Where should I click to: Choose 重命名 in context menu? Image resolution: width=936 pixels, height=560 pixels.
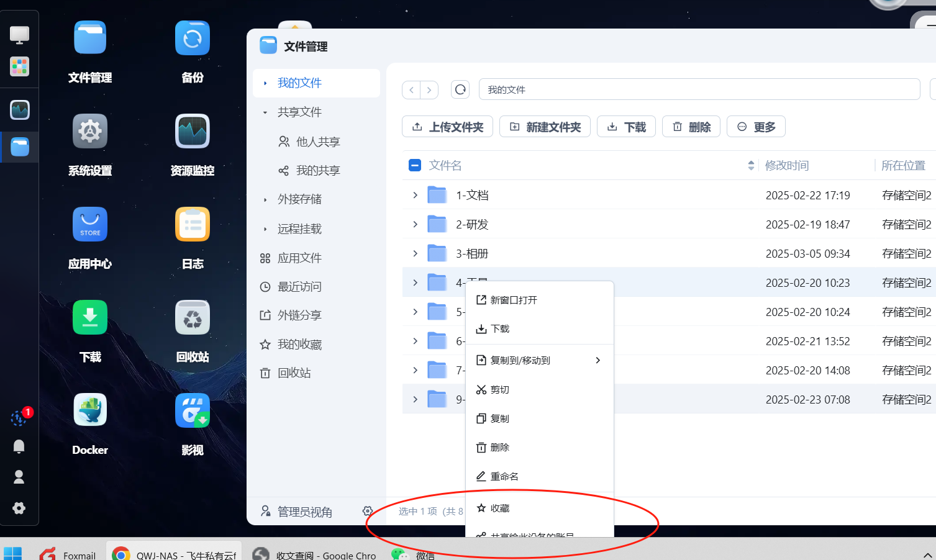click(x=539, y=476)
